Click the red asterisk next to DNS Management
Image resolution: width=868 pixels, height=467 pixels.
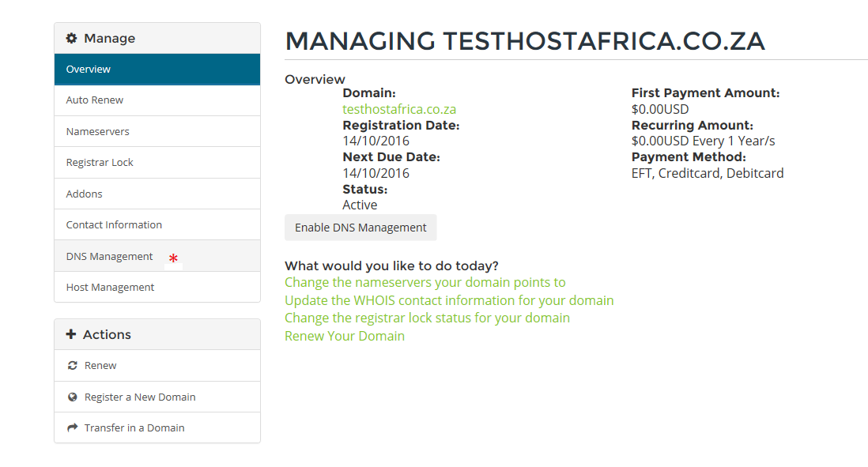[173, 258]
